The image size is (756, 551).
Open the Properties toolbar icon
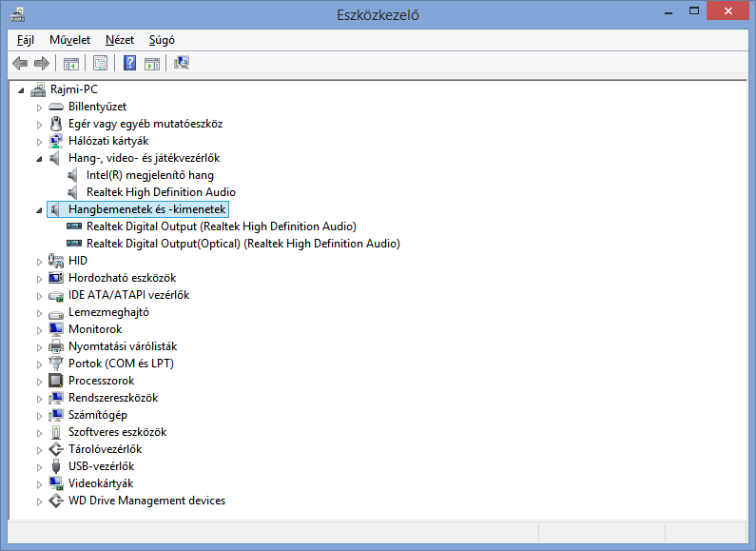coord(100,63)
